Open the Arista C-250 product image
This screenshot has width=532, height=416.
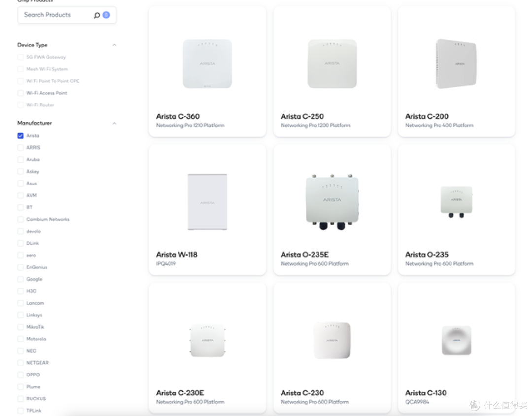pyautogui.click(x=332, y=64)
